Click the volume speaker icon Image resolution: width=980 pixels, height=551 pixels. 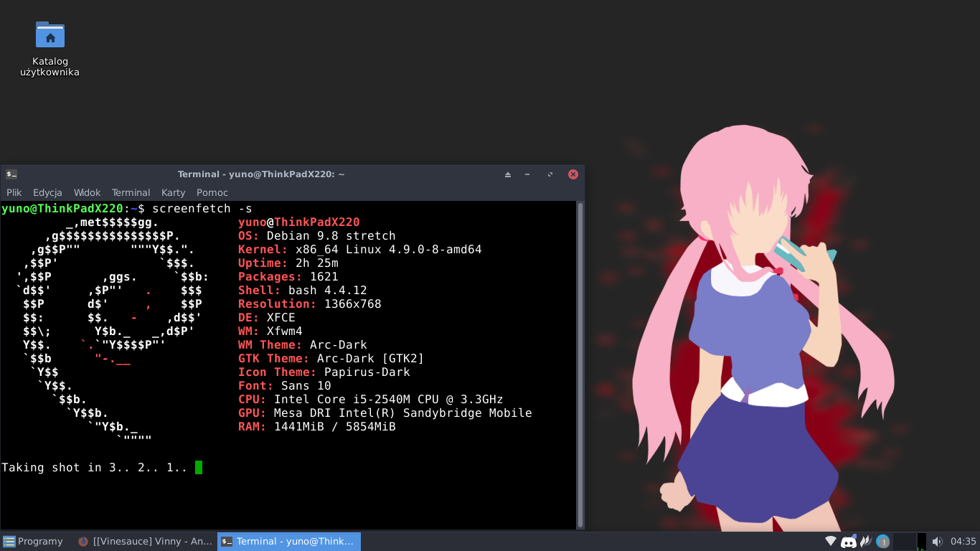(x=937, y=542)
